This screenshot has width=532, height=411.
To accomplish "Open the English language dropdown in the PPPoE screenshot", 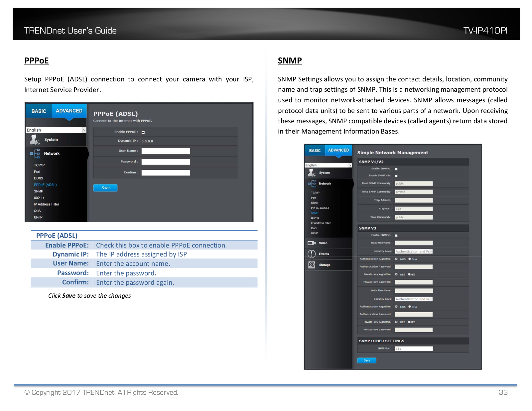I will click(x=56, y=130).
